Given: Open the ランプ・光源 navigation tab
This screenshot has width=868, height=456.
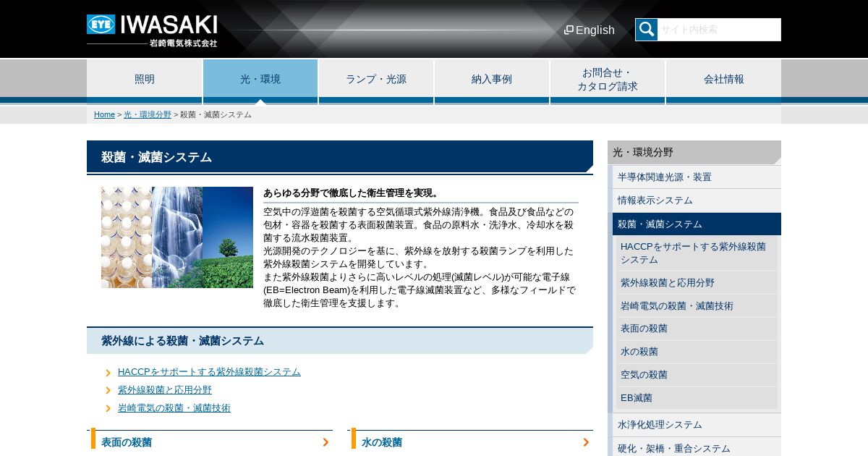Looking at the screenshot, I should point(376,80).
